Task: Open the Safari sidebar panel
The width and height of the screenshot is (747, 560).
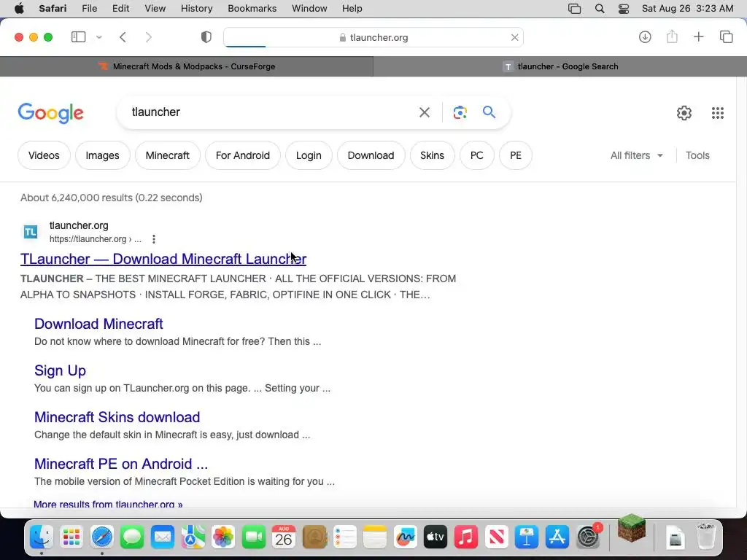Action: point(78,37)
